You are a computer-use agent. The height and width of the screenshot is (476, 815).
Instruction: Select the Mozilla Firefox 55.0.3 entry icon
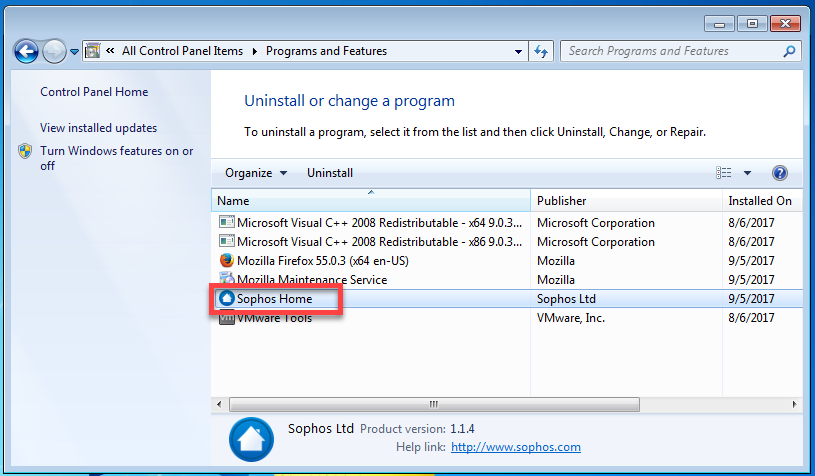(226, 261)
